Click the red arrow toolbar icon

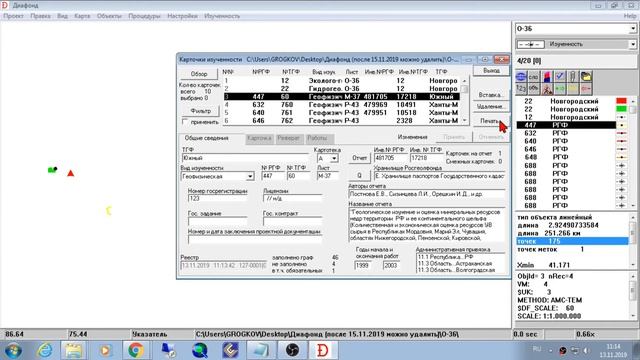coord(586,88)
